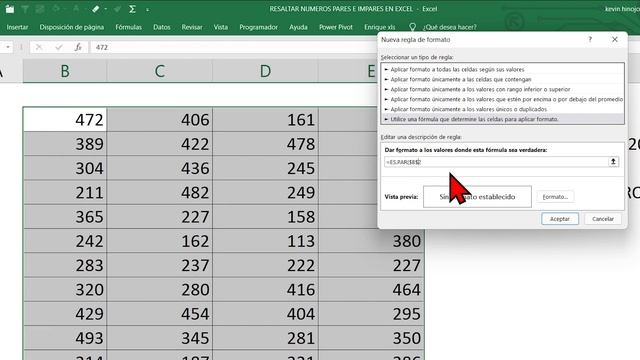Click the lightbulb tell-me icon
This screenshot has height=360, width=640.
pos(412,27)
